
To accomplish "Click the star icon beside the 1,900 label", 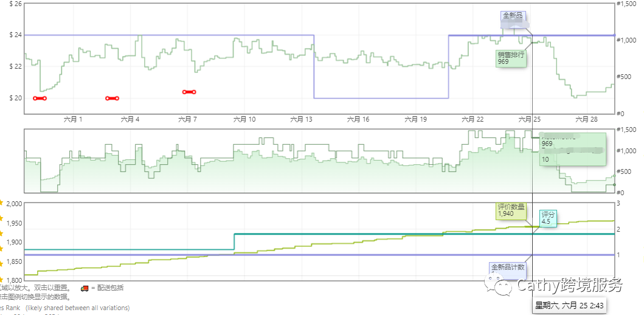I will click(2, 242).
